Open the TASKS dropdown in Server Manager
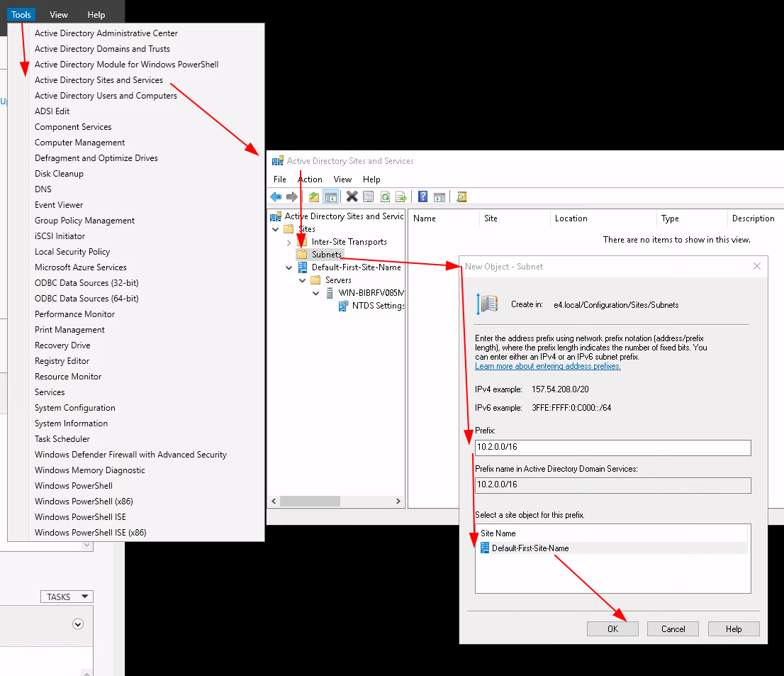 coord(67,597)
